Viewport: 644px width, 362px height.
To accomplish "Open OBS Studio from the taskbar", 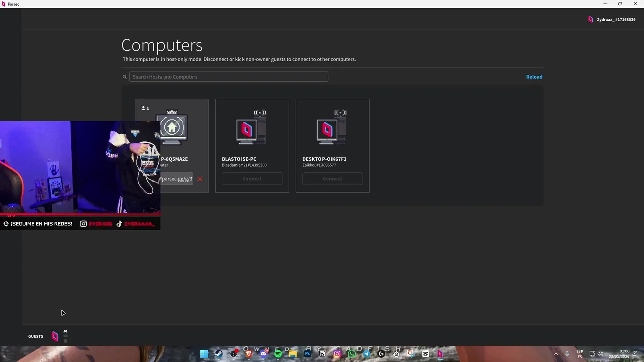I will tap(233, 354).
